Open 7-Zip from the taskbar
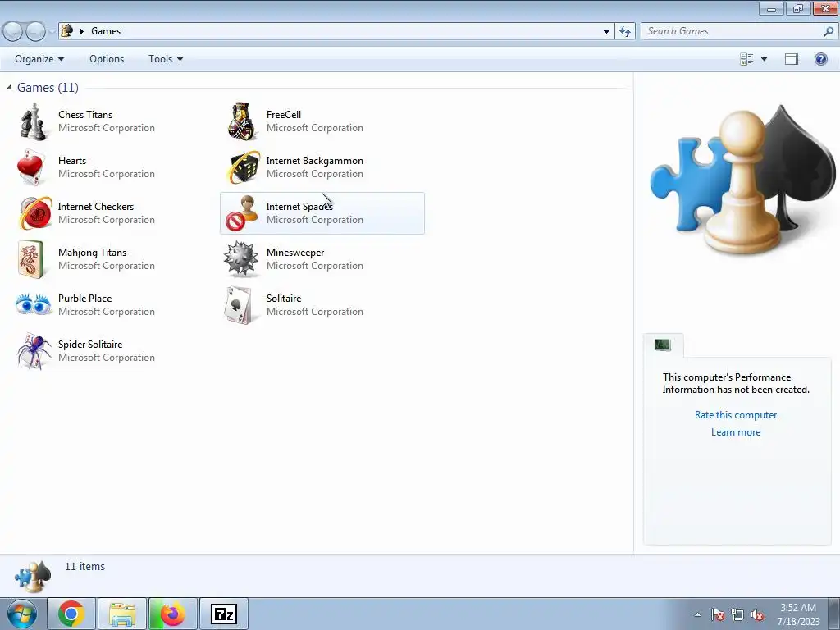Image resolution: width=840 pixels, height=630 pixels. 224,614
